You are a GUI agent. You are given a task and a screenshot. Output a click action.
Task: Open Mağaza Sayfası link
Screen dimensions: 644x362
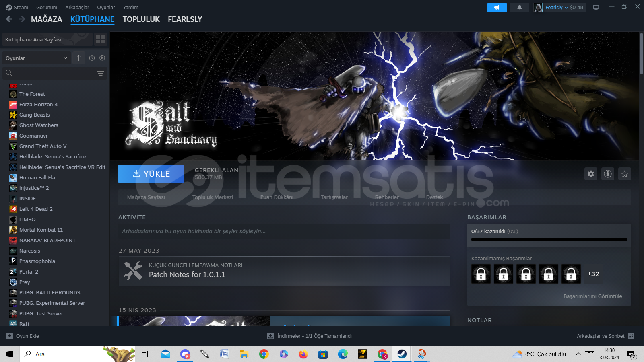click(x=146, y=197)
